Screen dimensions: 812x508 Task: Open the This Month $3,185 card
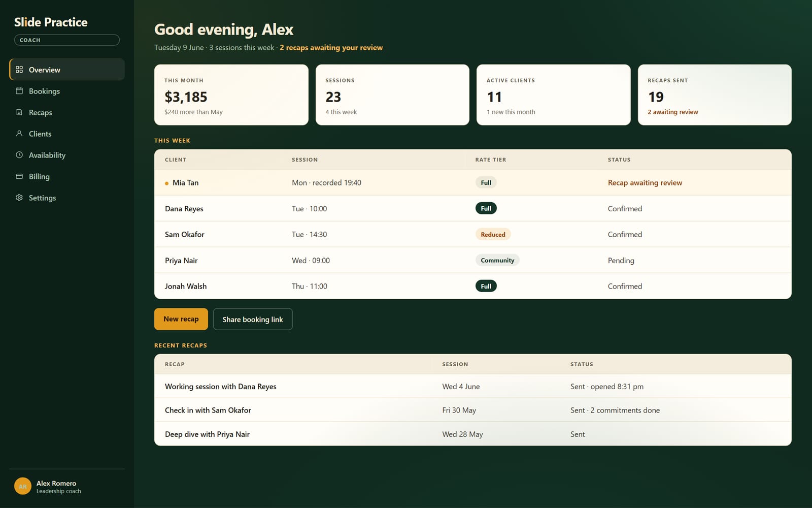pos(231,94)
